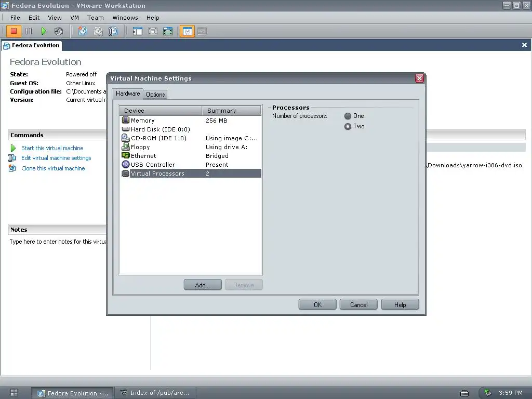Open the VM menu
Image resolution: width=532 pixels, height=399 pixels.
click(x=75, y=18)
